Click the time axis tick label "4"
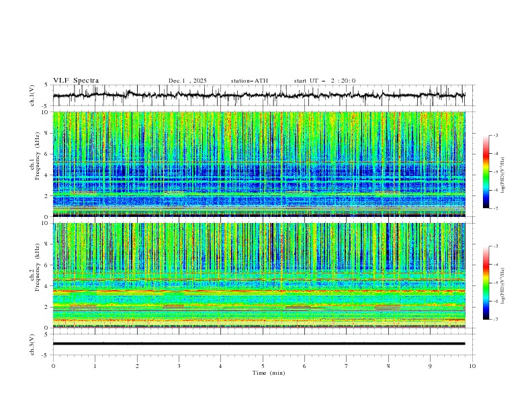The image size is (532, 411). [x=220, y=366]
